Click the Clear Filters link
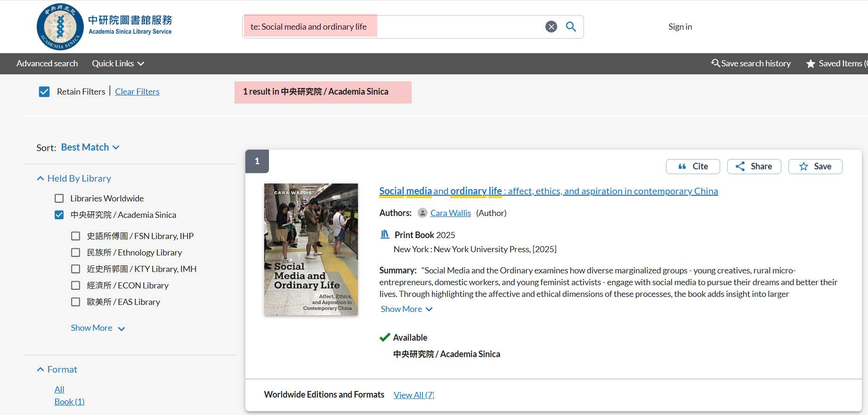The image size is (868, 415). coord(137,92)
